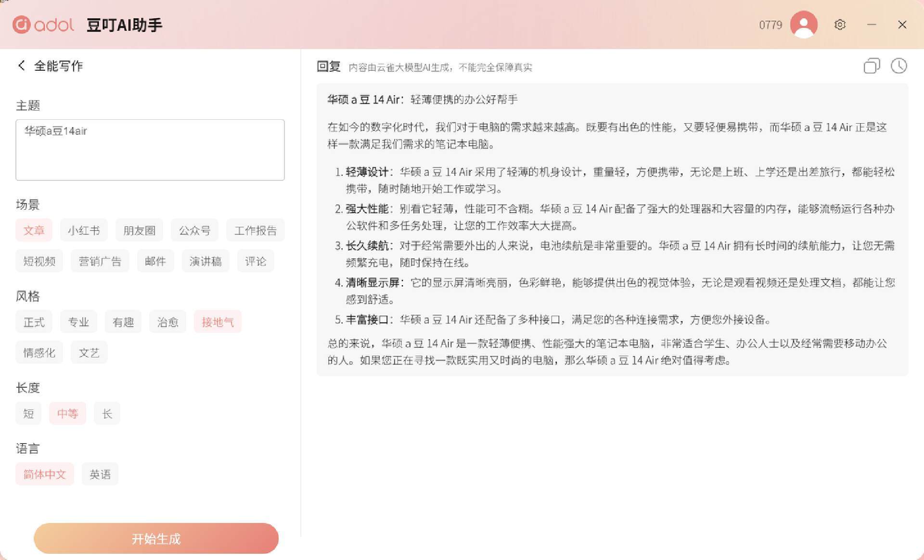Viewport: 924px width, 560px height.
Task: Pick the 文艺 style
Action: point(89,353)
